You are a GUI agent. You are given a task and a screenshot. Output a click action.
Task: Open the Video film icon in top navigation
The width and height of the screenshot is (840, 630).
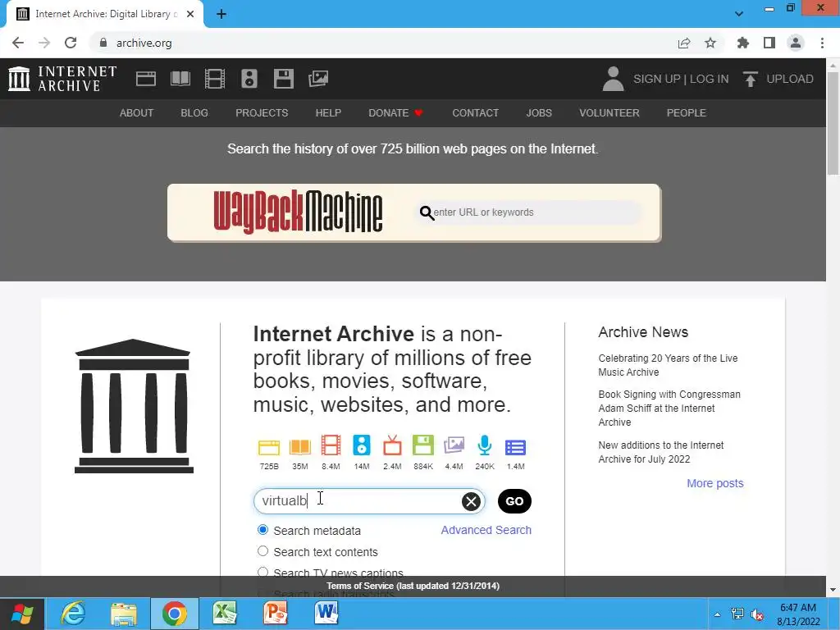[x=215, y=79]
